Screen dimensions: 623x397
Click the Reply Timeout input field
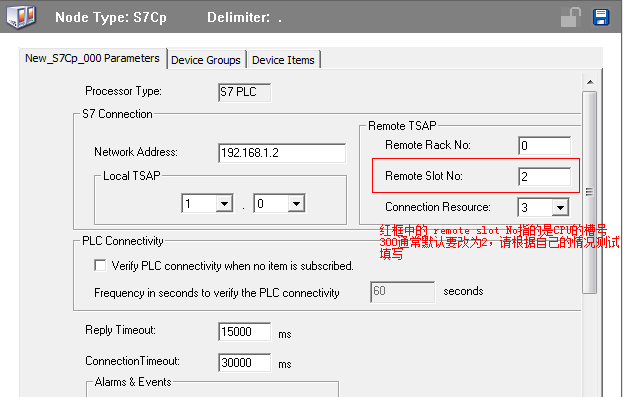tap(244, 331)
